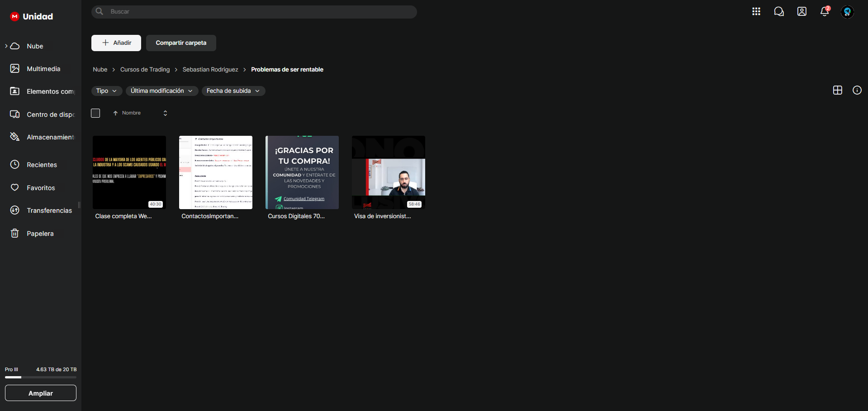Click the Ampliar upgrade button
Viewport: 868px width, 411px height.
41,393
